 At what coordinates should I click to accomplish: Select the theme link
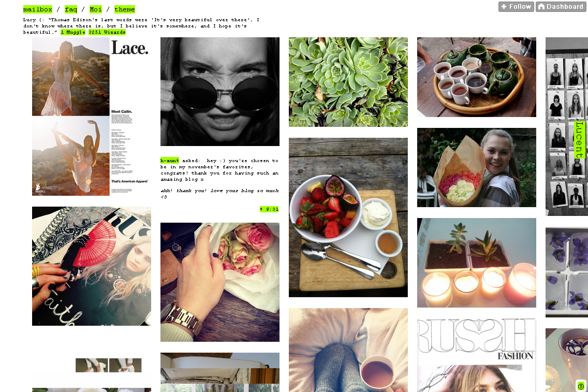coord(125,9)
